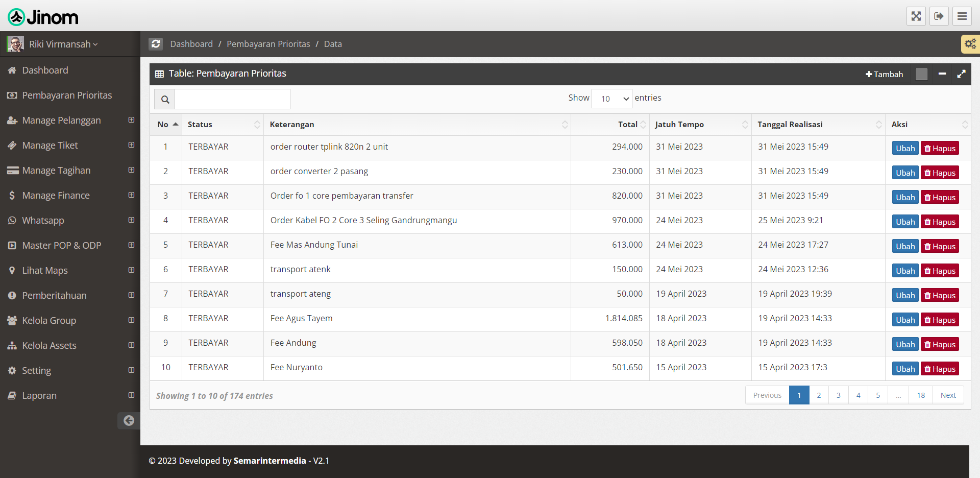Screen dimensions: 980x478
Task: Expand Kelola Group with its plus icon
Action: tap(131, 320)
